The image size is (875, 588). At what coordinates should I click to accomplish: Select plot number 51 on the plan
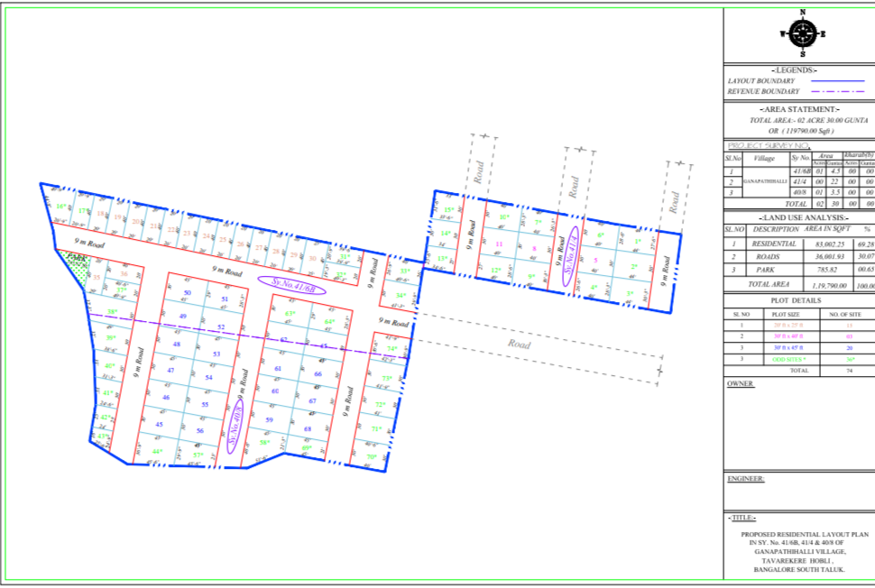coord(225,299)
